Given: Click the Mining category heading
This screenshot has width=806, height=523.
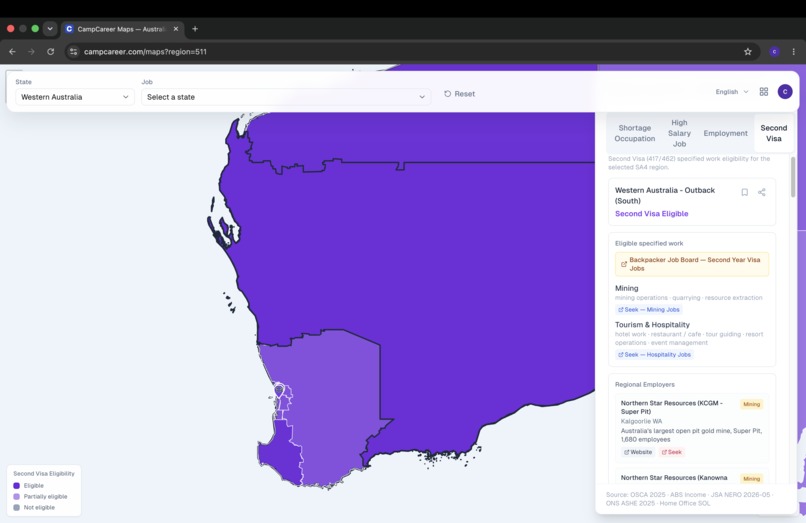Looking at the screenshot, I should click(627, 288).
